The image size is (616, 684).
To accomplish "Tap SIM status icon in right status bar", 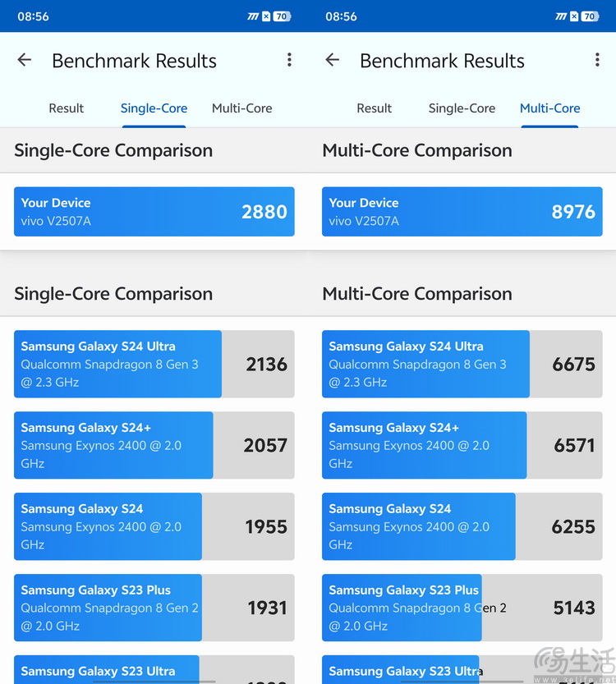I will [x=574, y=16].
